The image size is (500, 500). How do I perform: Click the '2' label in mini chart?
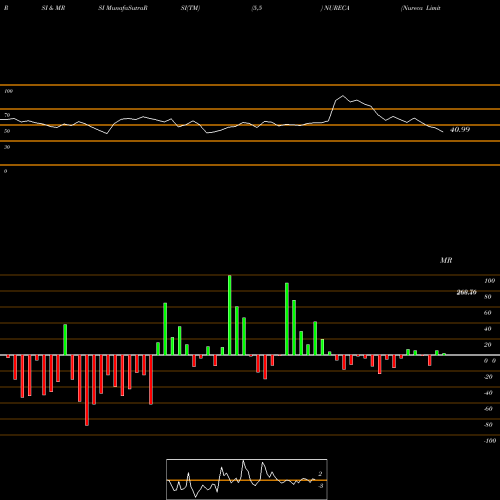click(320, 474)
